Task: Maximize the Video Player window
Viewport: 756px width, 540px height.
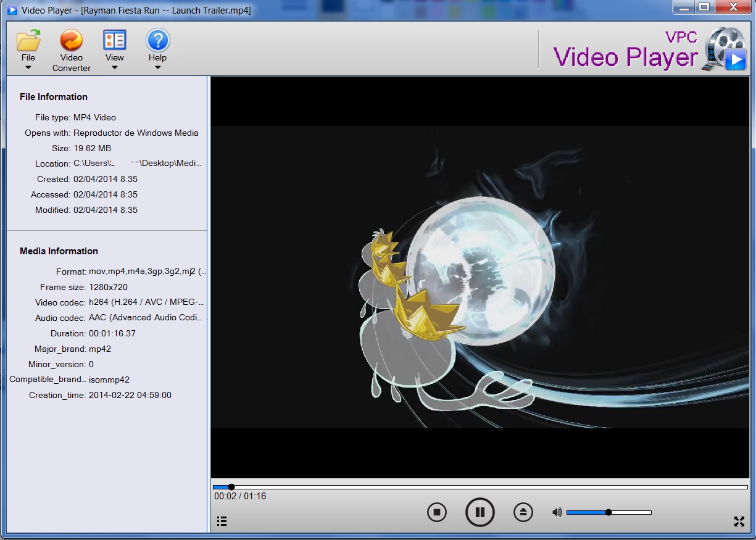Action: tap(704, 7)
